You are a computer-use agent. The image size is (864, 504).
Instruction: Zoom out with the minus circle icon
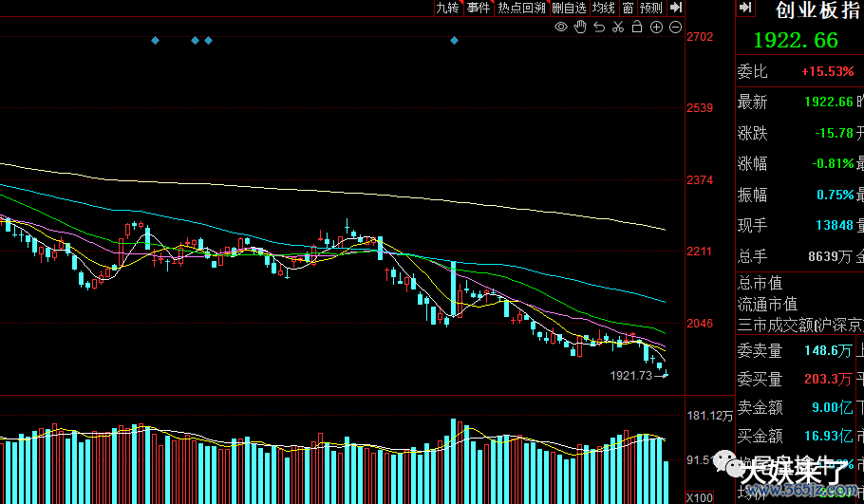(x=675, y=27)
